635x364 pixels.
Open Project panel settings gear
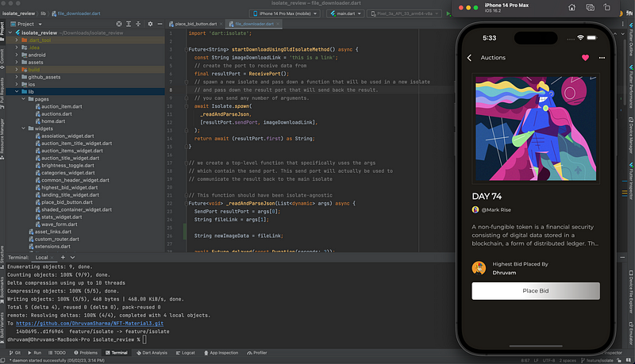[150, 24]
